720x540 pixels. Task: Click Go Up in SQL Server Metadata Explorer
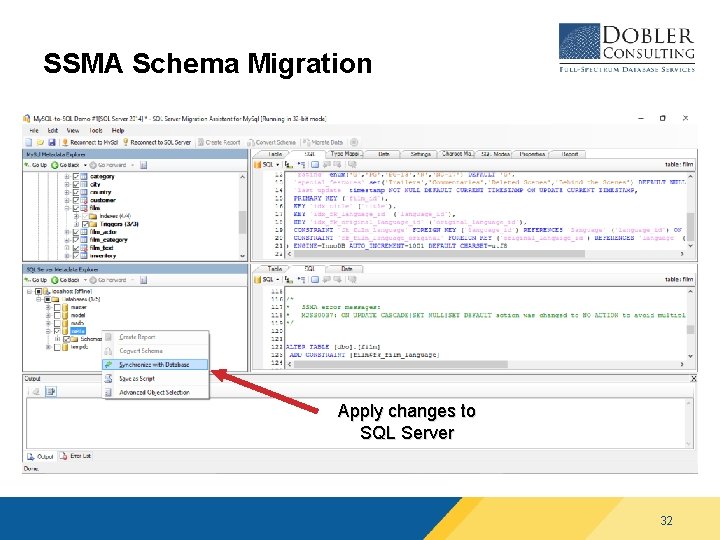(35, 280)
